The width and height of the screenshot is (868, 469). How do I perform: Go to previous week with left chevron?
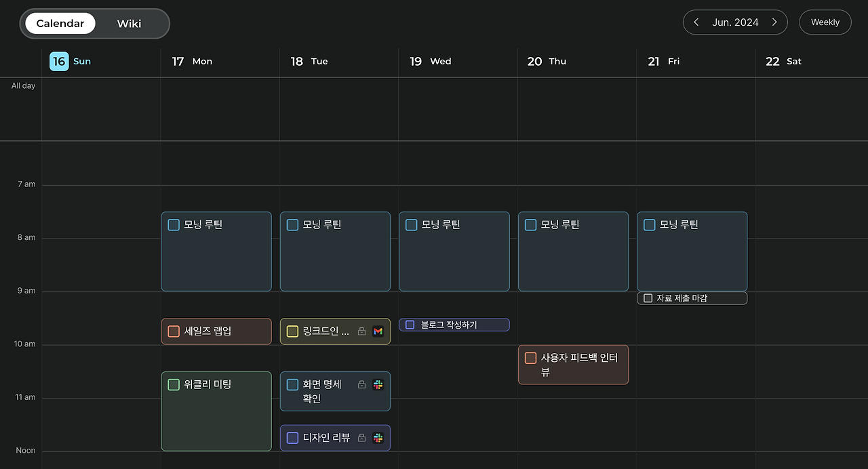696,22
